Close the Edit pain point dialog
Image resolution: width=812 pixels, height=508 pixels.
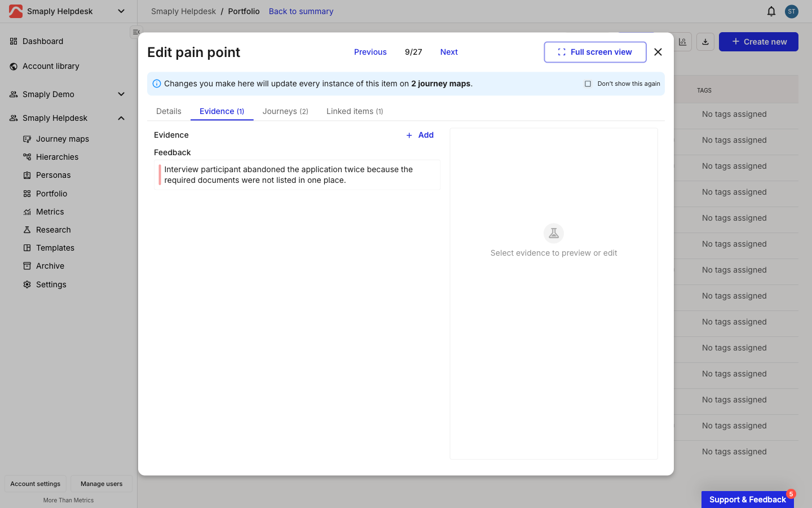point(658,52)
